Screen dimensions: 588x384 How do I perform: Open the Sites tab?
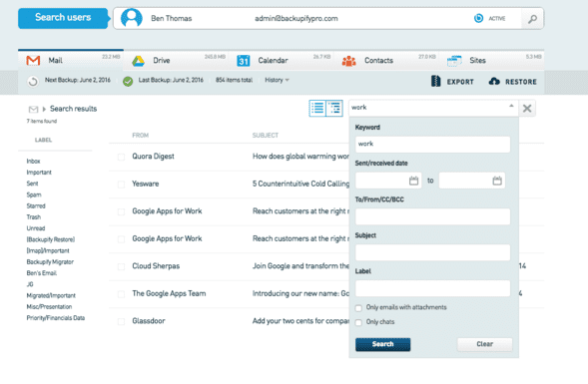point(491,60)
